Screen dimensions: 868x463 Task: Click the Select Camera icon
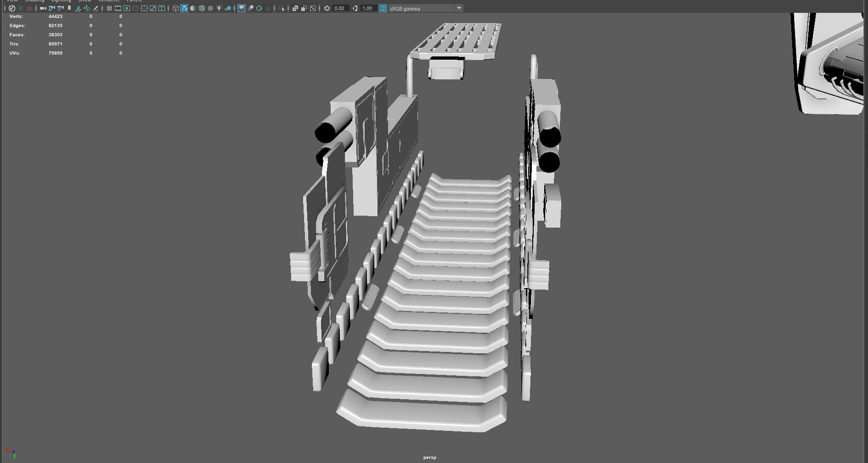click(43, 8)
